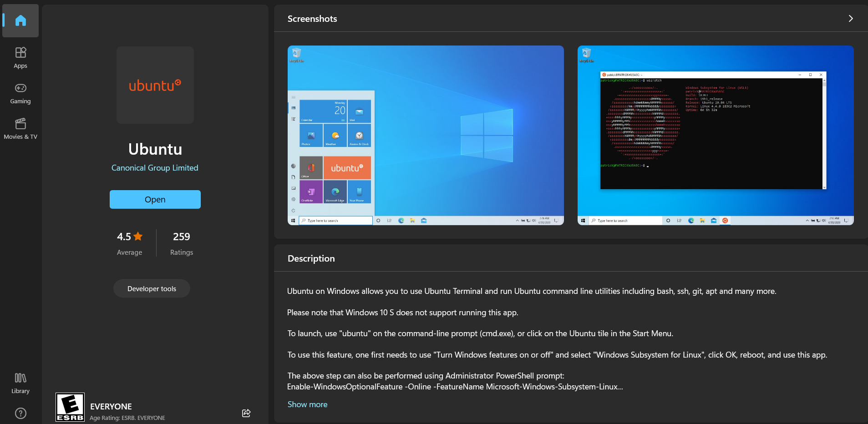The height and width of the screenshot is (424, 868).
Task: Click the Screenshots section heading
Action: click(312, 19)
